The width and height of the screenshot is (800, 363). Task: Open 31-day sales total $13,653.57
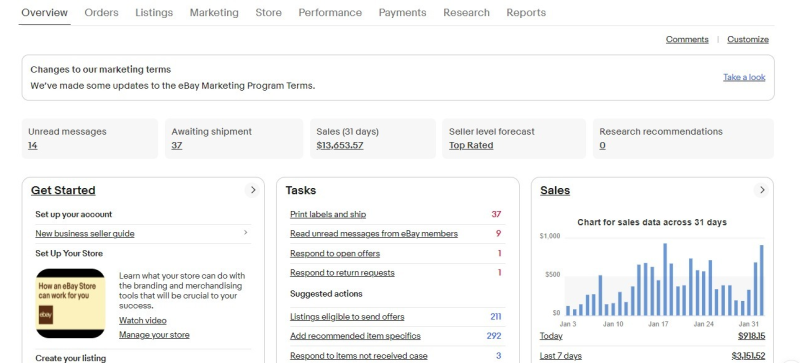point(340,146)
